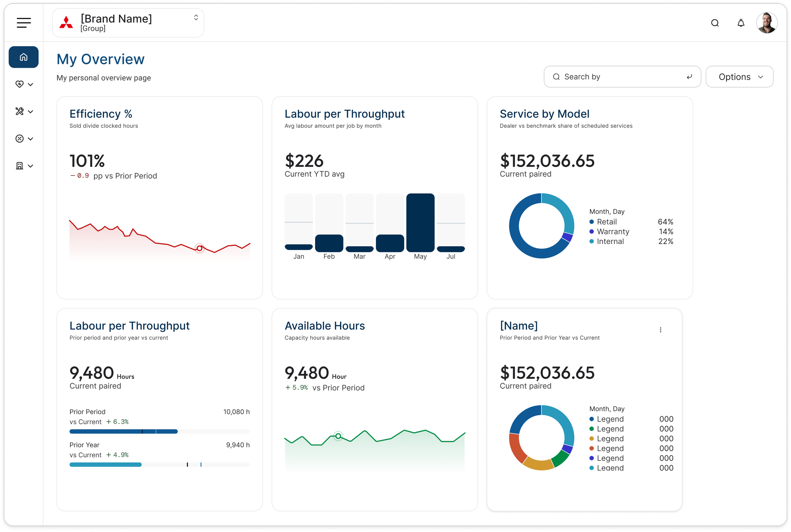This screenshot has height=532, width=791.
Task: Click the Service by Model card title
Action: point(545,114)
